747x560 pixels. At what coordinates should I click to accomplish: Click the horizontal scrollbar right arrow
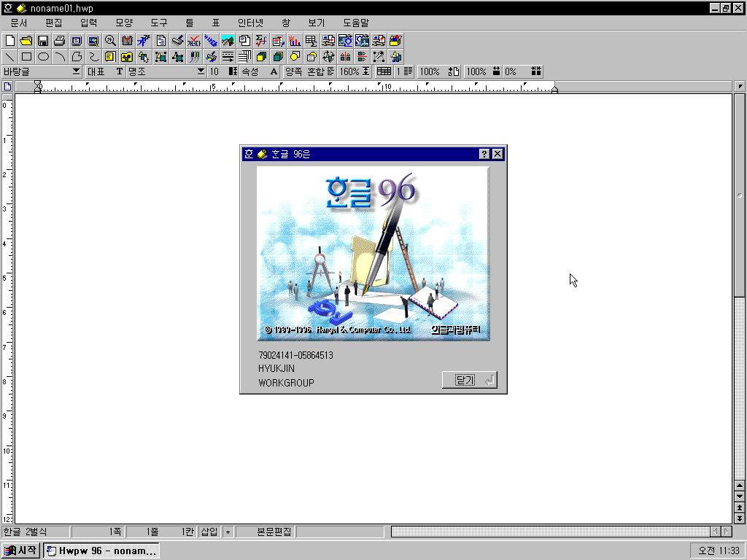pos(727,532)
